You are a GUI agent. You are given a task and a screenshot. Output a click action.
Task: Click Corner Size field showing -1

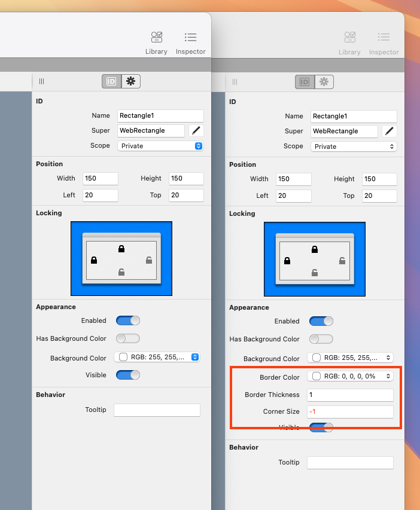pos(351,412)
